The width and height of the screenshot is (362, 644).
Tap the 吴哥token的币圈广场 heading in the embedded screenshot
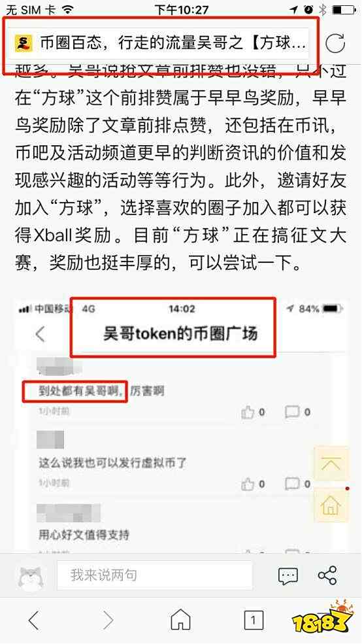pyautogui.click(x=180, y=333)
